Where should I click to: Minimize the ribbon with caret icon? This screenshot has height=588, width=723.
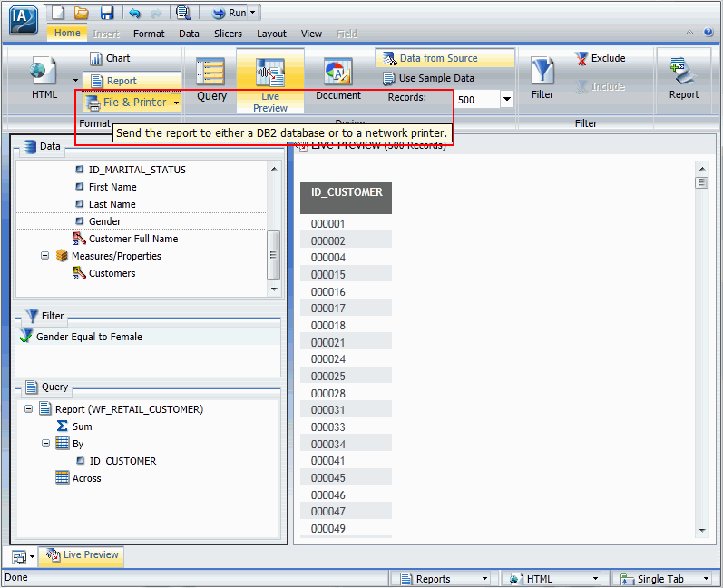pos(689,33)
